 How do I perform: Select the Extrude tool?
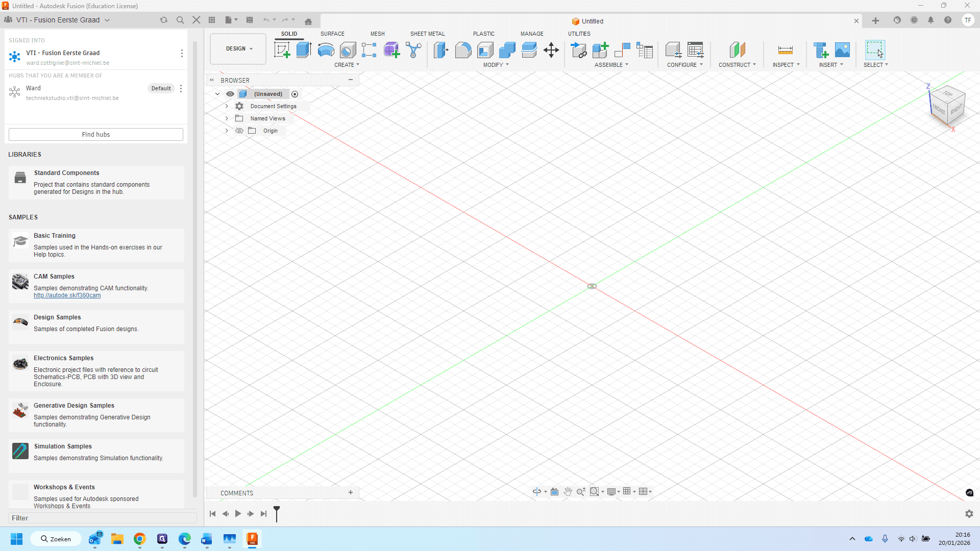(x=304, y=50)
